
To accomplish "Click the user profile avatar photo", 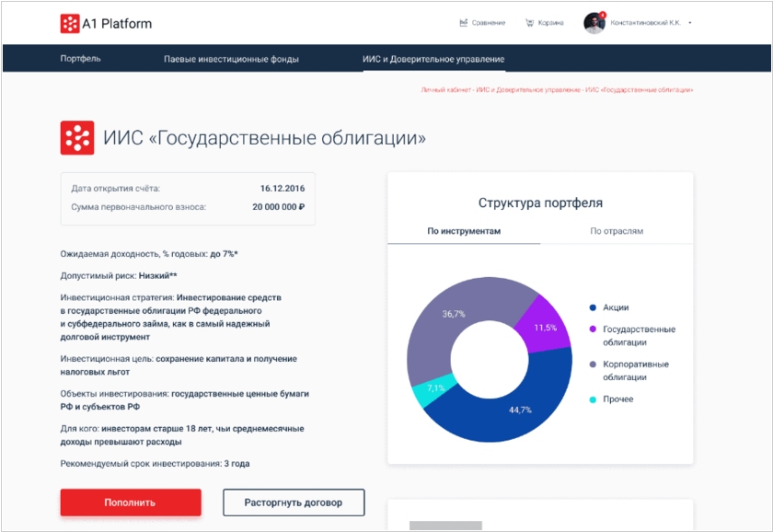I will [x=594, y=23].
